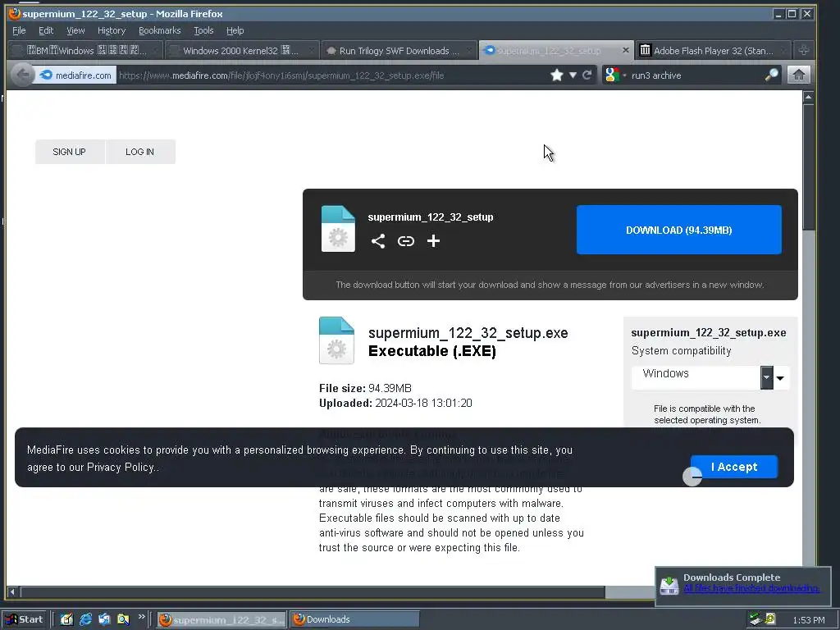Open the Windows Start menu
Viewport: 840px width, 630px height.
click(x=25, y=619)
